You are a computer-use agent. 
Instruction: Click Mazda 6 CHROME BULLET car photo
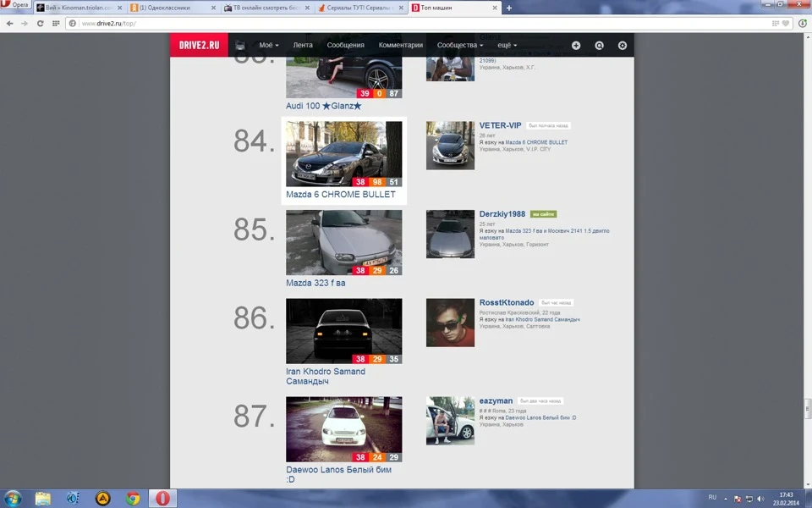[344, 154]
